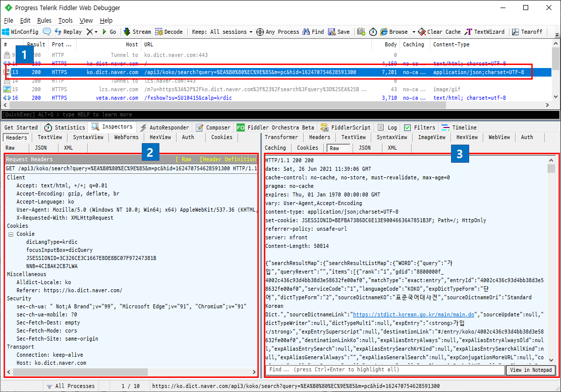Collapse the Cookie tree node
The image size is (561, 392).
pos(11,234)
